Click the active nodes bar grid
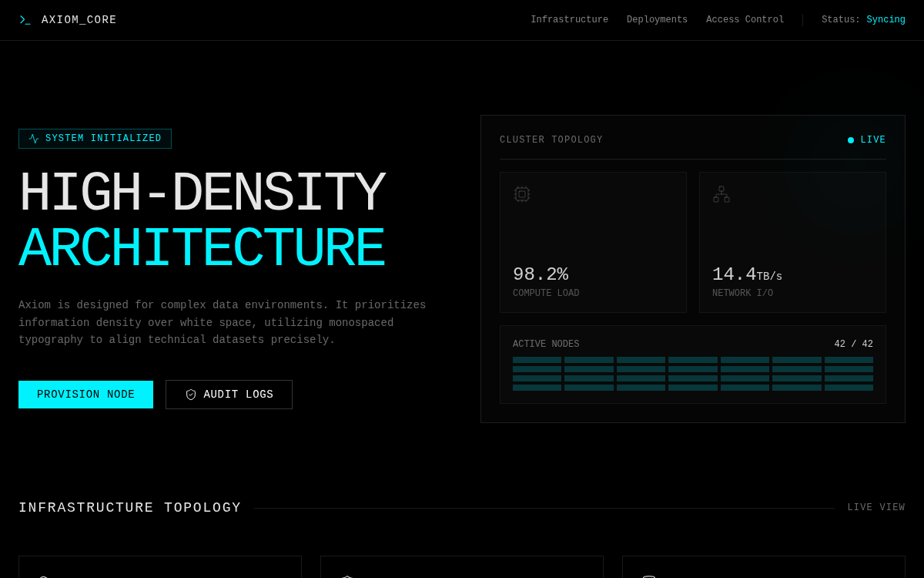 coord(693,374)
